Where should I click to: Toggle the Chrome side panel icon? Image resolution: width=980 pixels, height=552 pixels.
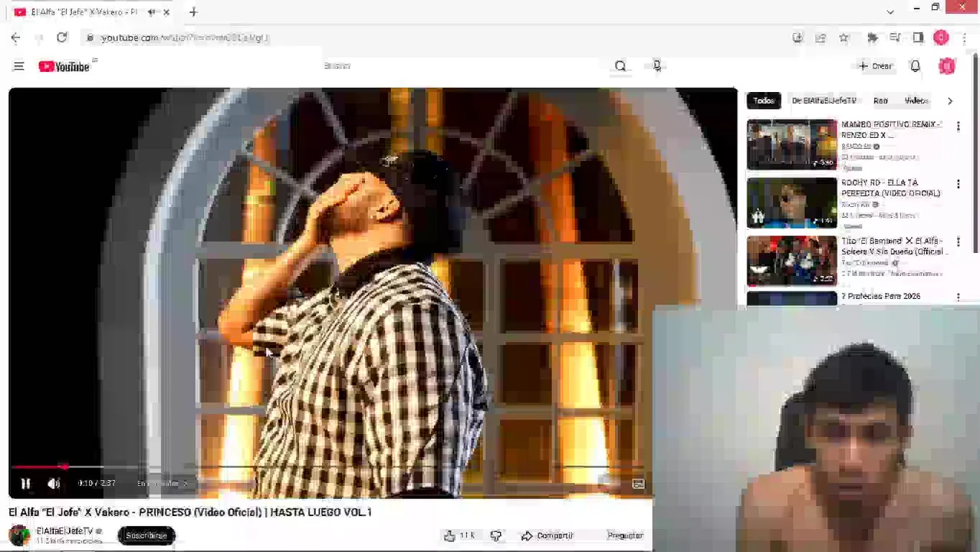tap(918, 38)
